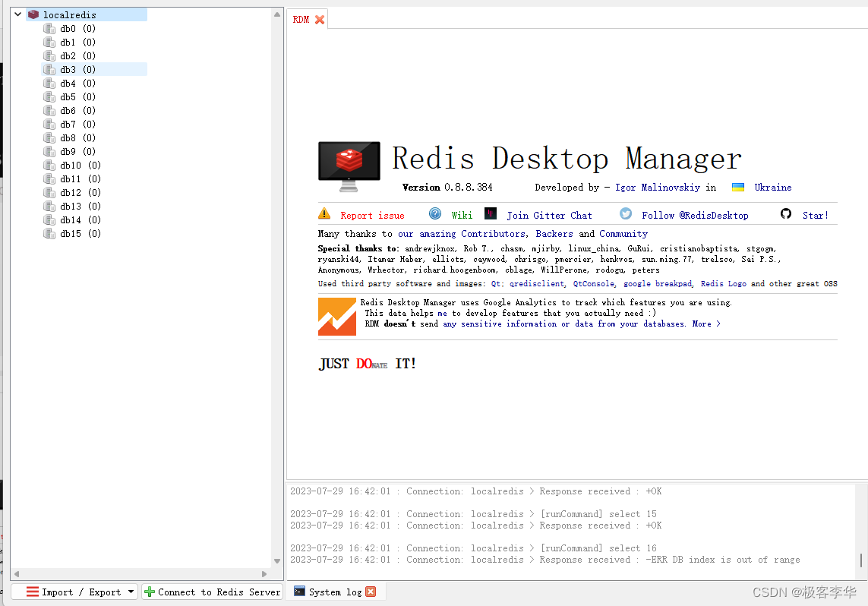
Task: Click the localredis server icon
Action: [x=33, y=14]
